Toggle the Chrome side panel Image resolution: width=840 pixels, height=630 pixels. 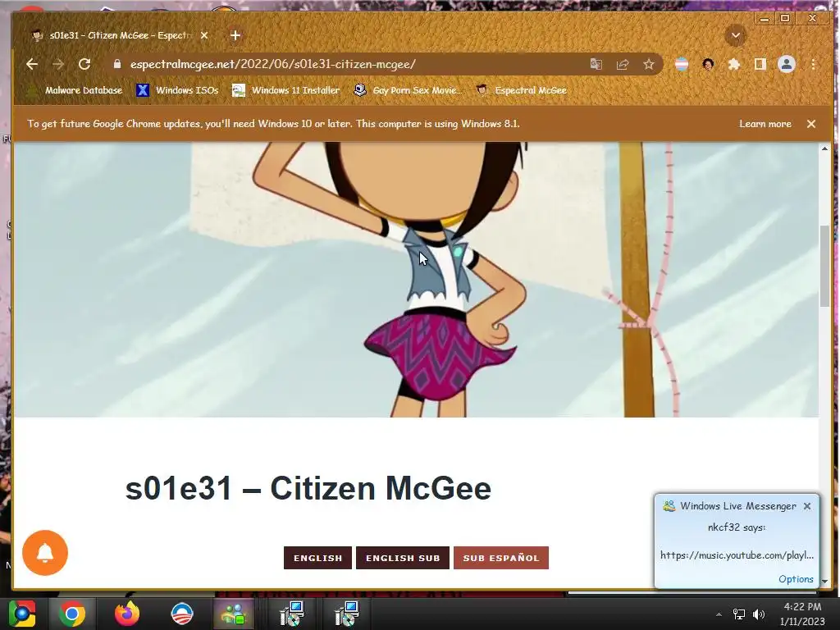coord(760,64)
